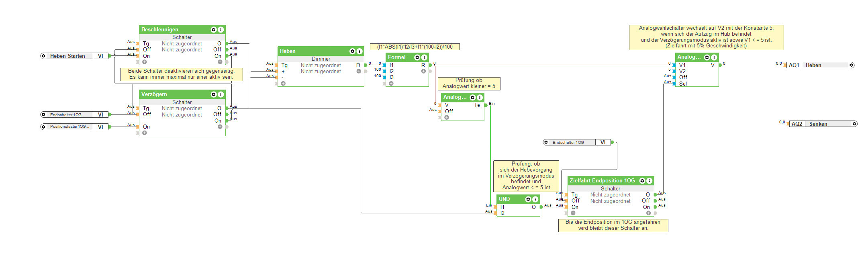Select the Heben Starten virtual input
Image resolution: width=868 pixels, height=270 pixels.
75,56
